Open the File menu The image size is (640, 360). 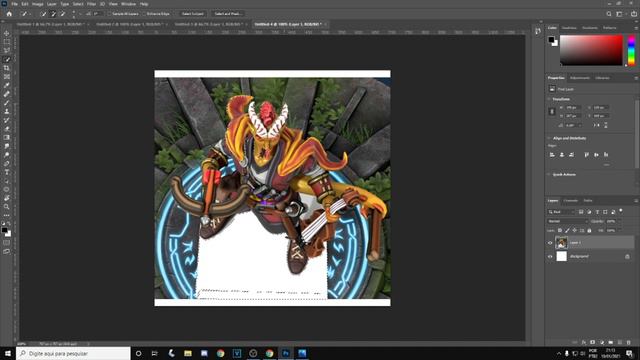pyautogui.click(x=14, y=4)
